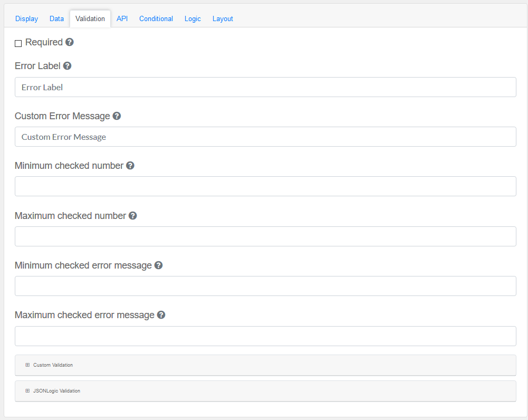Click the Error Label help icon

point(67,66)
